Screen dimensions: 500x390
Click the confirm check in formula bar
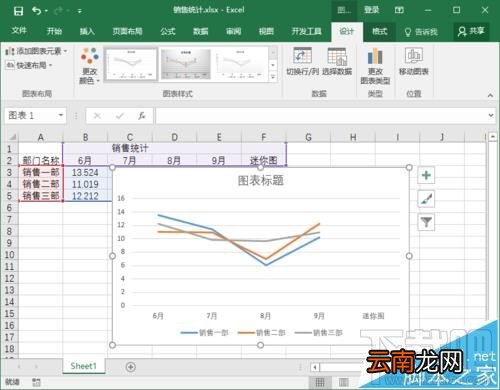tap(120, 116)
